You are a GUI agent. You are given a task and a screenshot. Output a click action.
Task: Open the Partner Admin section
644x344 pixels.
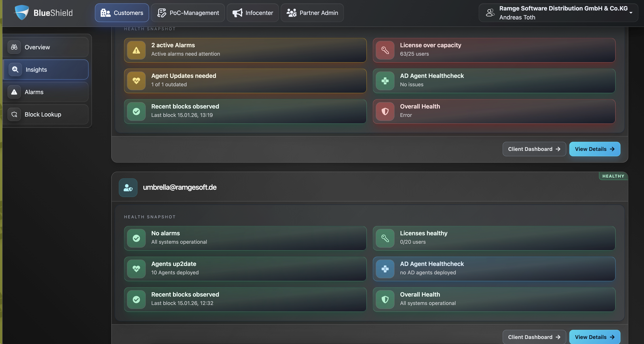[x=312, y=13]
